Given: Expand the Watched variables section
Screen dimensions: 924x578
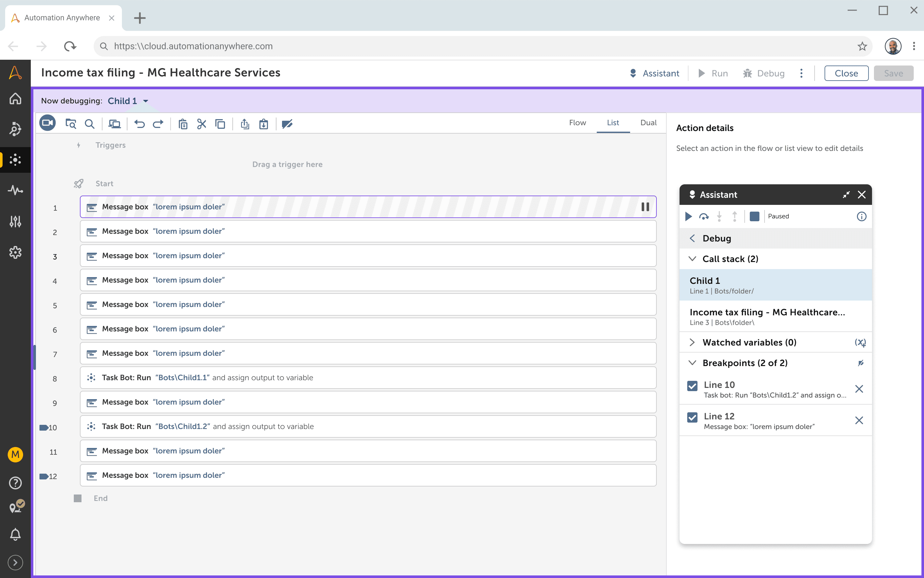Looking at the screenshot, I should 692,343.
